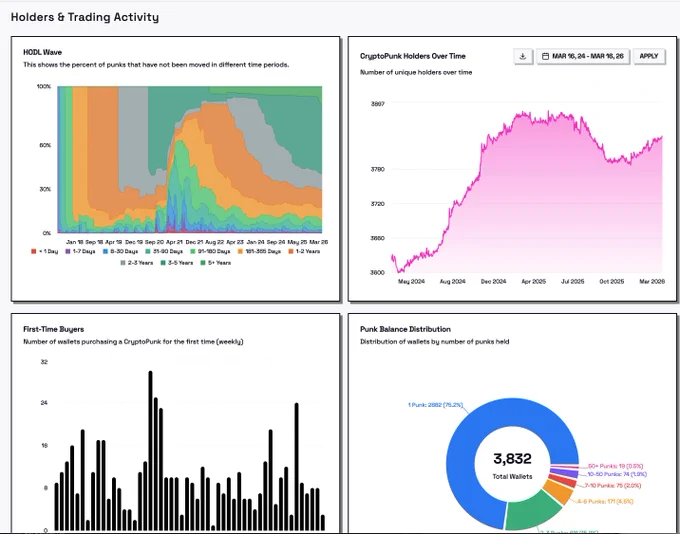Toggle the '1-2 Years' legend series
The width and height of the screenshot is (680, 534).
pyautogui.click(x=304, y=252)
